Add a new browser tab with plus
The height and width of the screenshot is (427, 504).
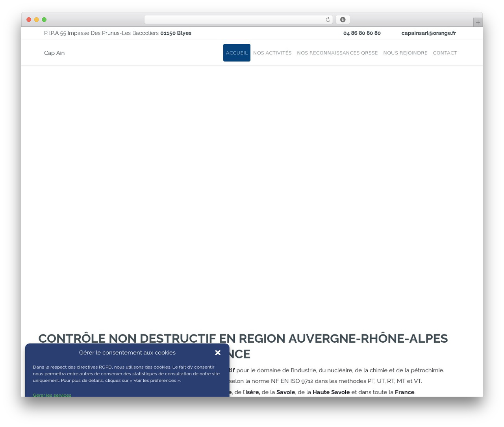[x=478, y=22]
